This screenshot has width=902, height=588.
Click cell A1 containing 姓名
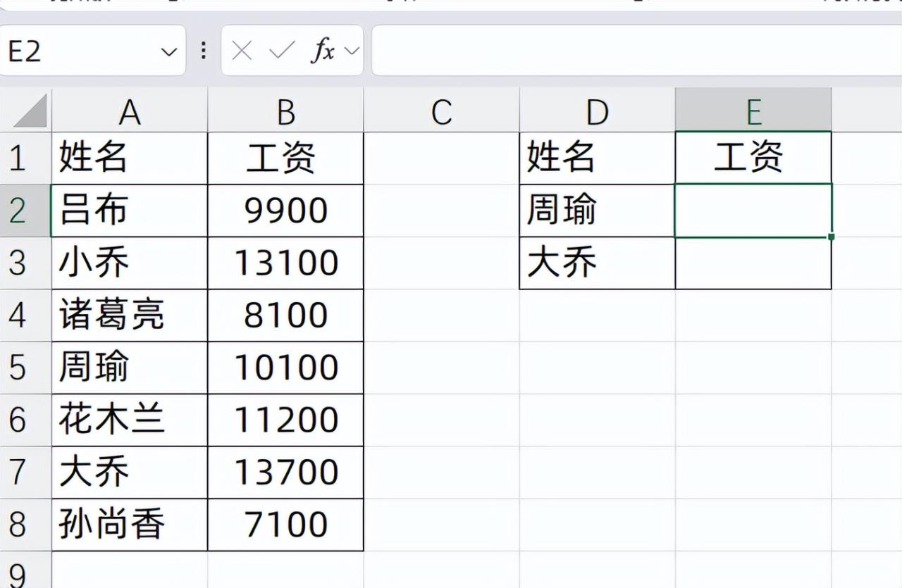click(x=130, y=158)
